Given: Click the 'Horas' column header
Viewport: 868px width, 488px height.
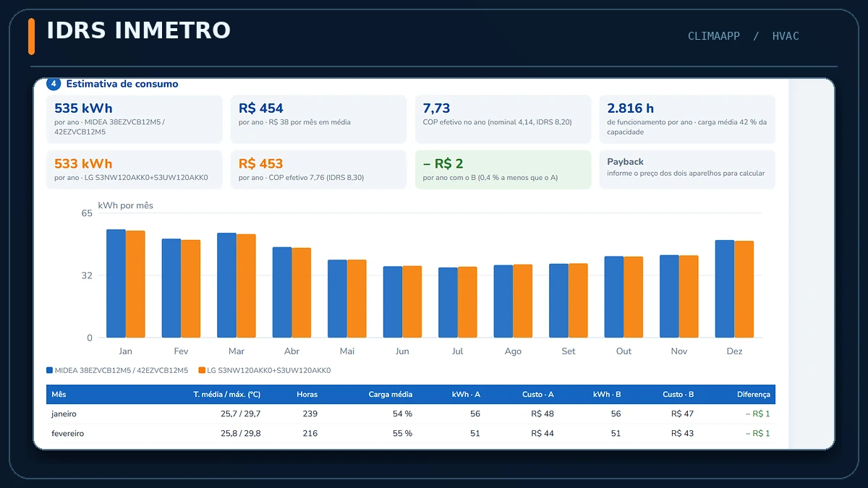Looking at the screenshot, I should 307,395.
